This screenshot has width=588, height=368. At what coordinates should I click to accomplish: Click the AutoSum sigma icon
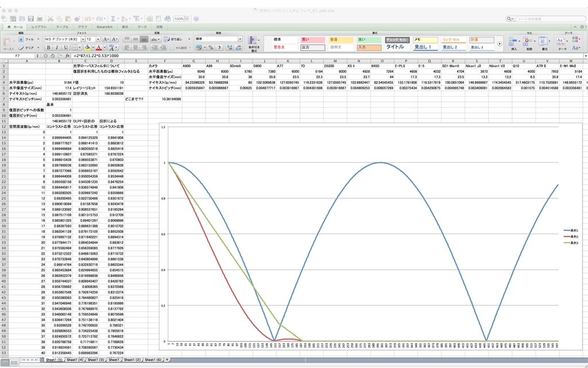113,19
